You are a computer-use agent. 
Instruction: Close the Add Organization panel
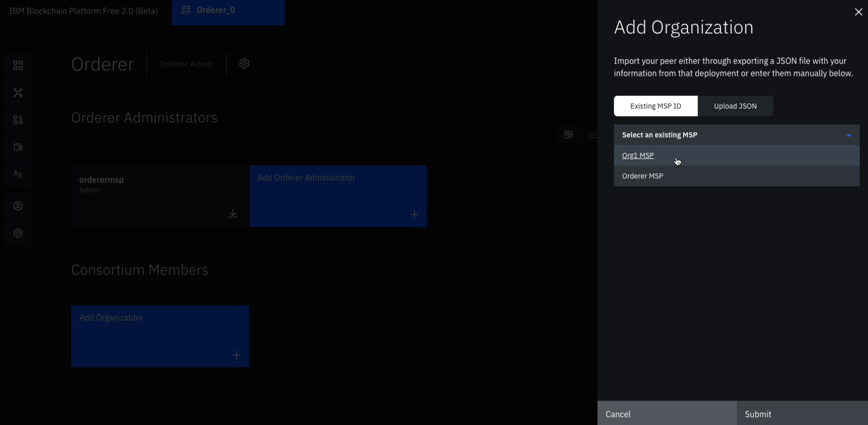point(858,12)
